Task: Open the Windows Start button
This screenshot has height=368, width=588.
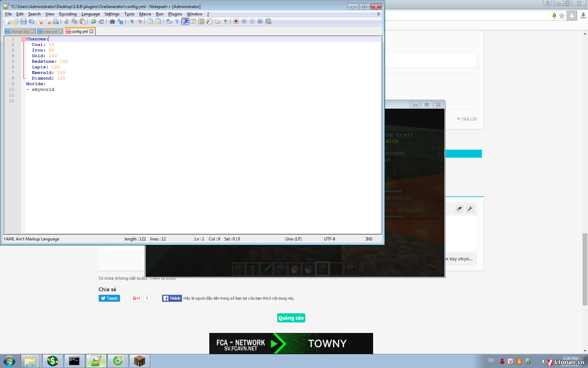Action: [9, 361]
